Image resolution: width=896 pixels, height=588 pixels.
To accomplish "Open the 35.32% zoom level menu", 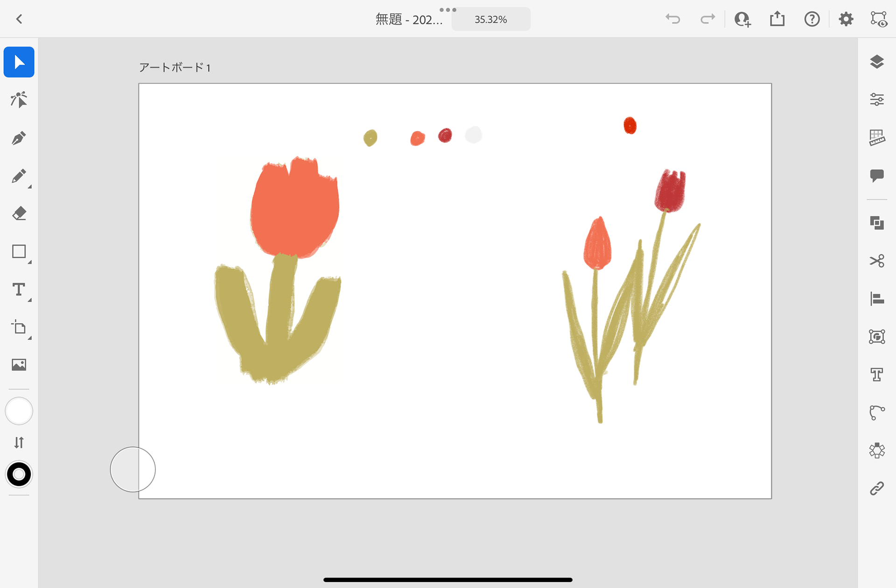I will pos(491,20).
